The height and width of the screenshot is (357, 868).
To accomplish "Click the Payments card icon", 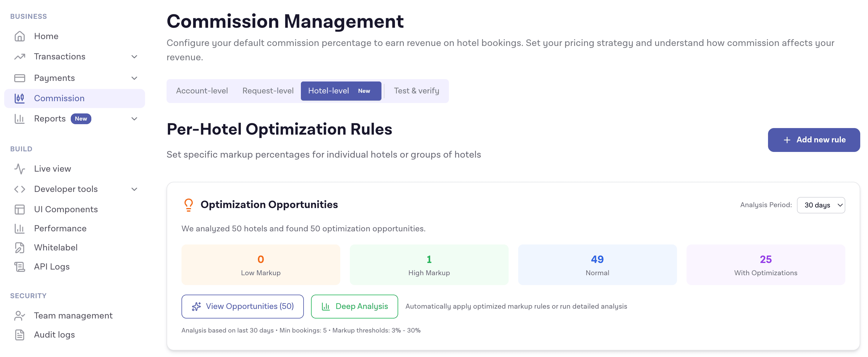I will click(19, 78).
